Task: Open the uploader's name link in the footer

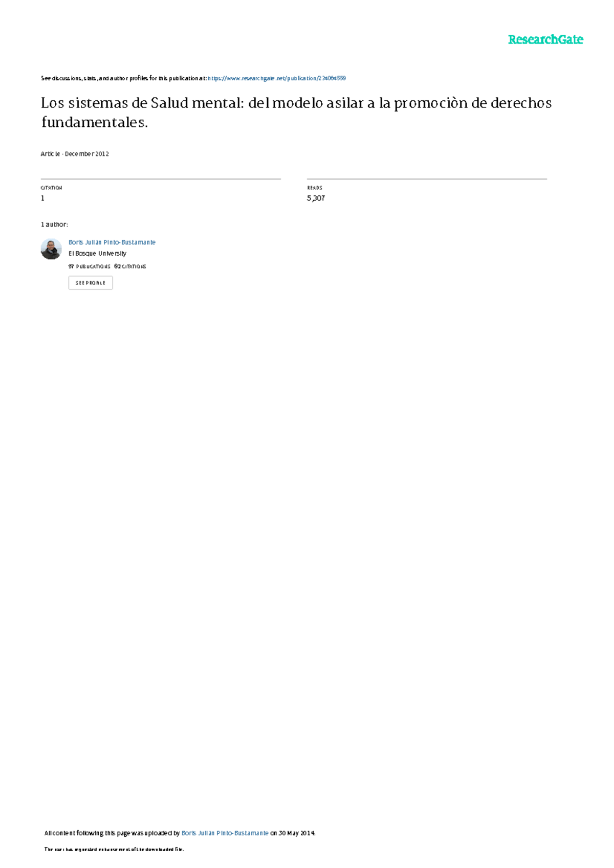Action: (225, 833)
